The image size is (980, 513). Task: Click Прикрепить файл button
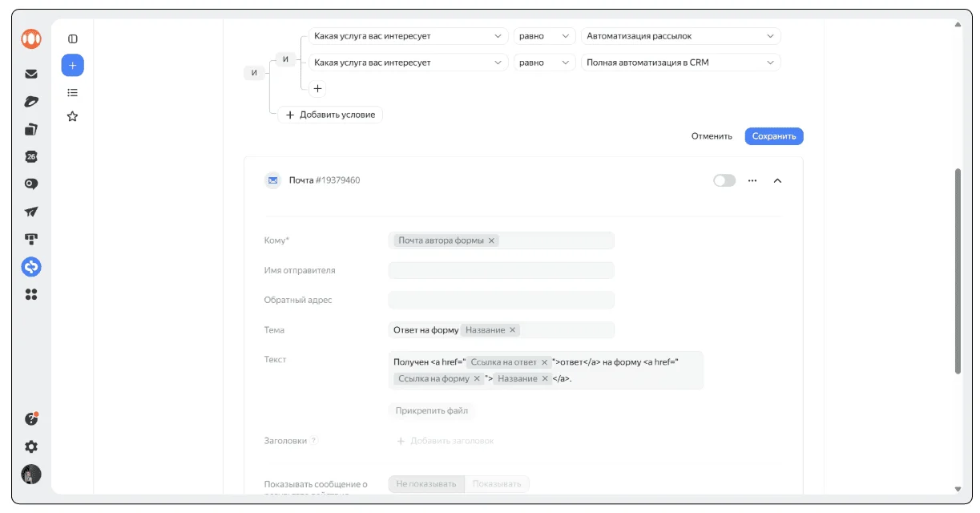click(x=432, y=410)
